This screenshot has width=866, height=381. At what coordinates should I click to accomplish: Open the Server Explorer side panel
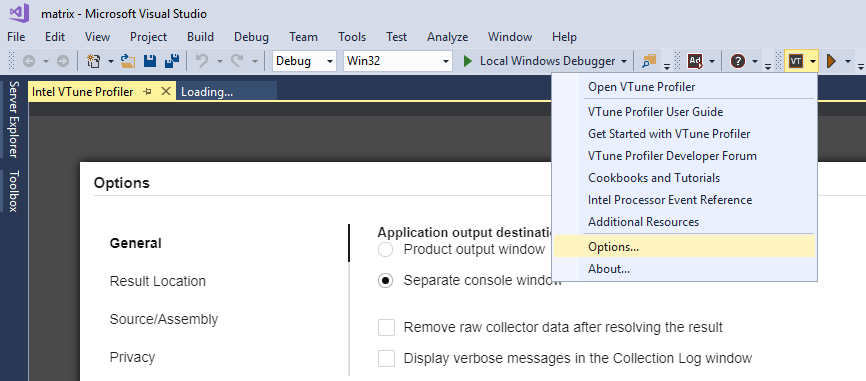14,120
